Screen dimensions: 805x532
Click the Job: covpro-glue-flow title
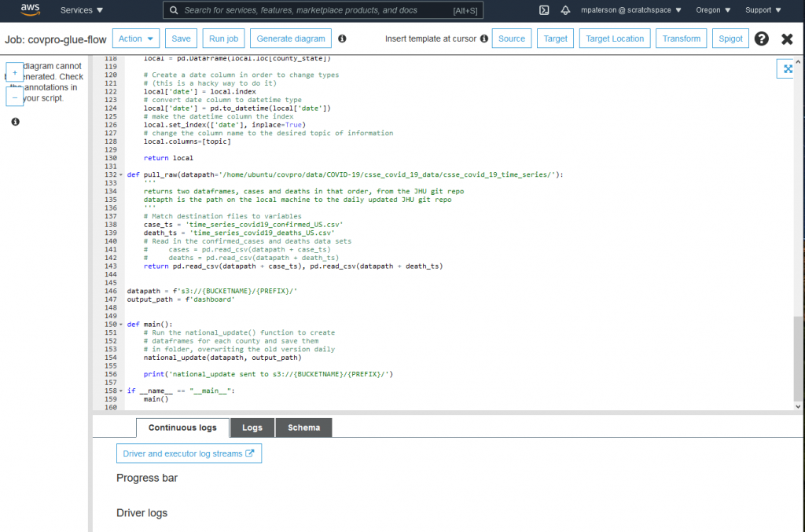click(56, 39)
